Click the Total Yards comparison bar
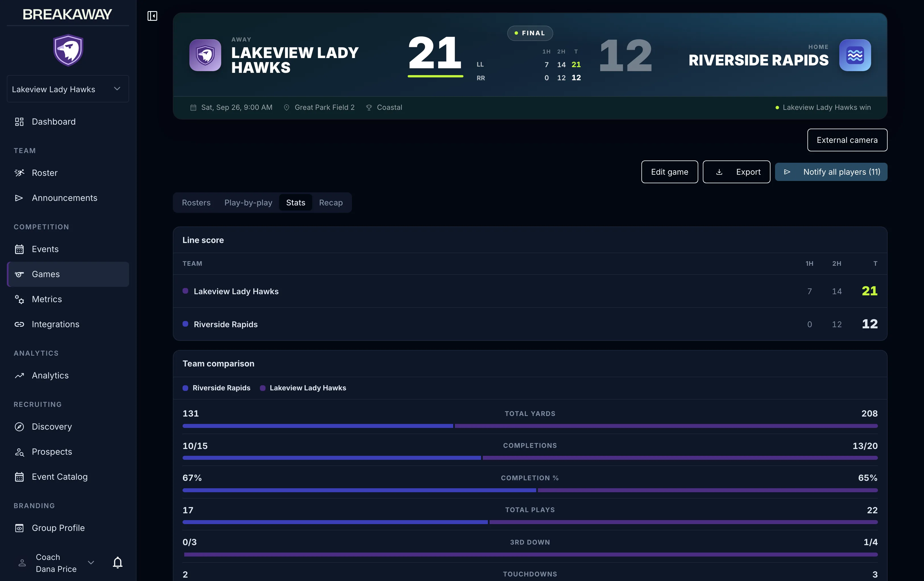The width and height of the screenshot is (924, 581). (530, 426)
